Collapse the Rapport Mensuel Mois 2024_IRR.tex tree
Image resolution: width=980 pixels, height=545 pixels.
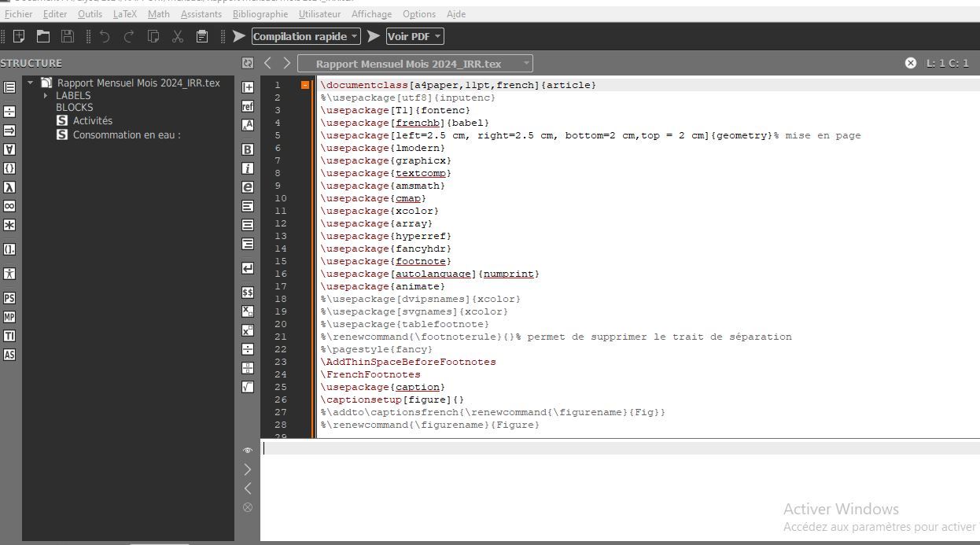(x=31, y=83)
